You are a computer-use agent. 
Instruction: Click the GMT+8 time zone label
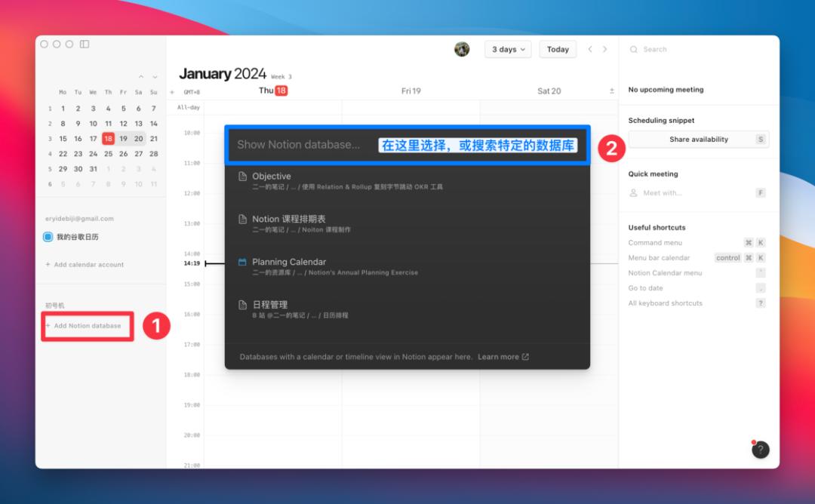click(192, 93)
